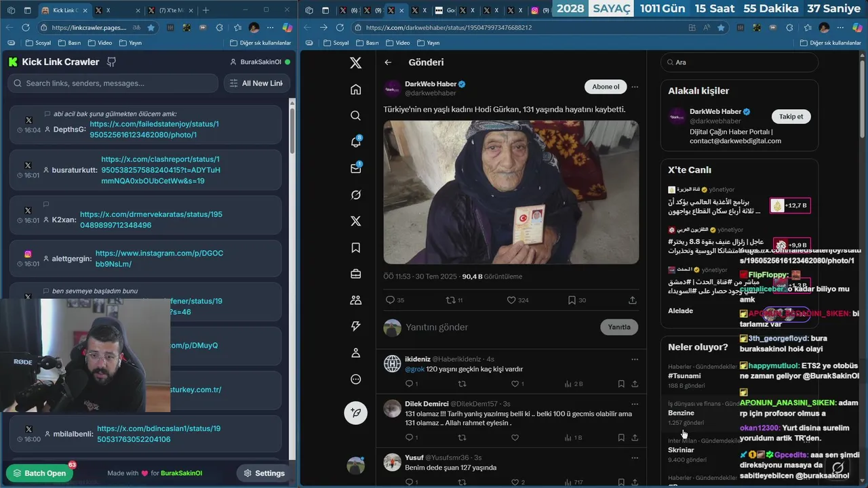The image size is (868, 488).
Task: Click Takip et for DarkWeb Haber
Action: [791, 117]
